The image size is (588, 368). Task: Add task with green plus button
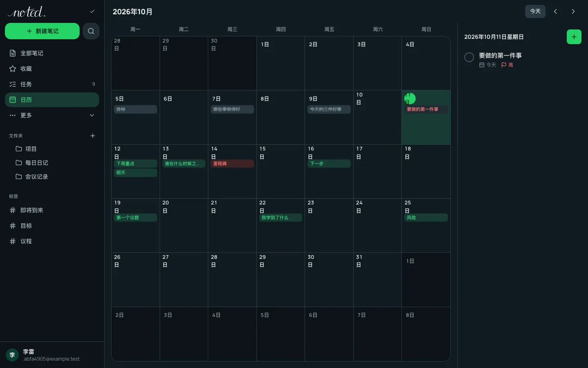click(x=574, y=37)
